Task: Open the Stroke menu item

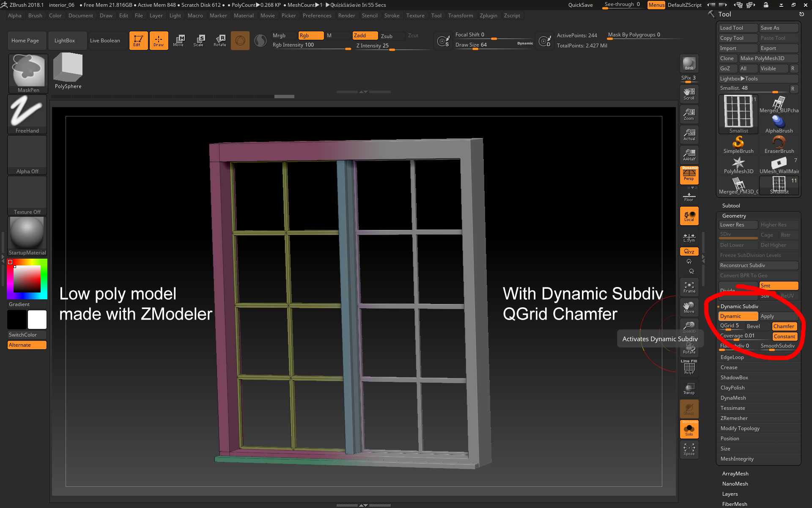Action: coord(390,15)
